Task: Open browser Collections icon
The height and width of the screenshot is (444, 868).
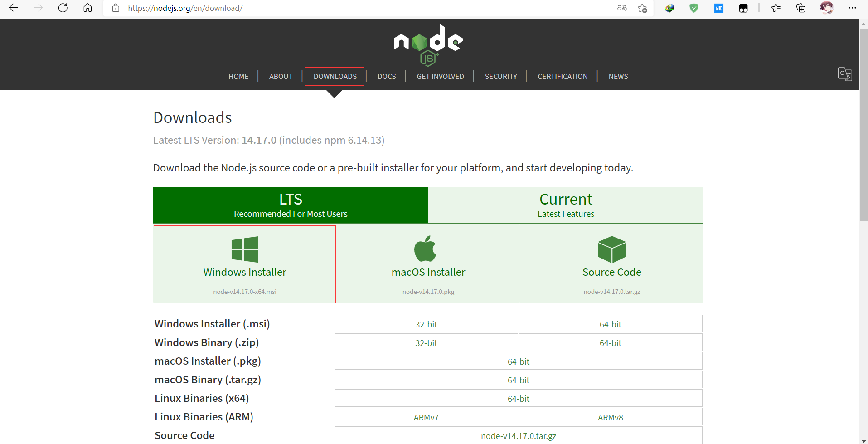Action: tap(801, 8)
